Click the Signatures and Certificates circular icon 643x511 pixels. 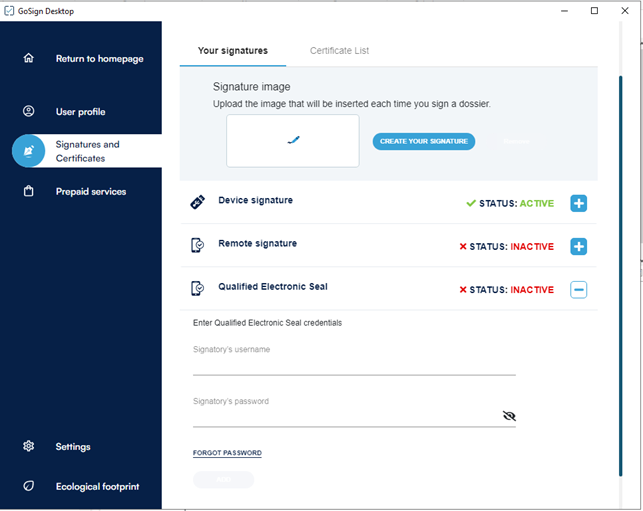pos(29,151)
